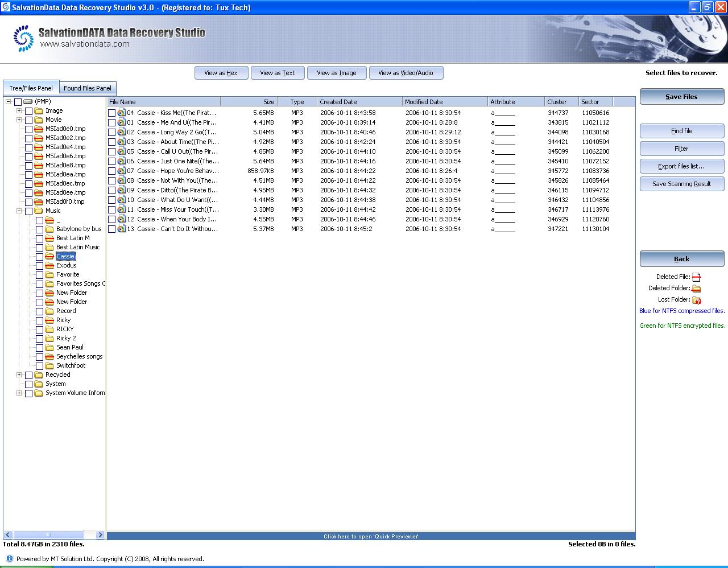
Task: Click the Babylone by bus folder icon
Action: click(49, 229)
